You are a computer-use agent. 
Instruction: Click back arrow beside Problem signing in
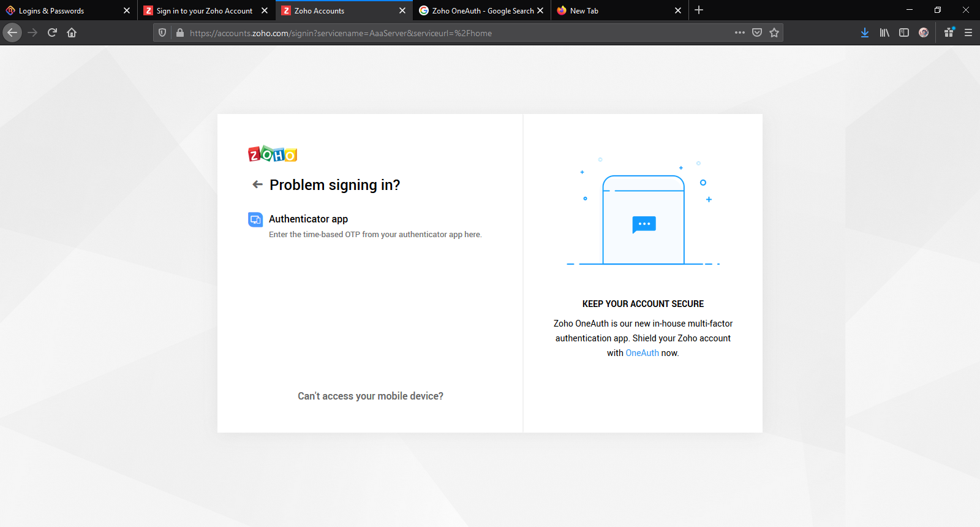tap(257, 184)
